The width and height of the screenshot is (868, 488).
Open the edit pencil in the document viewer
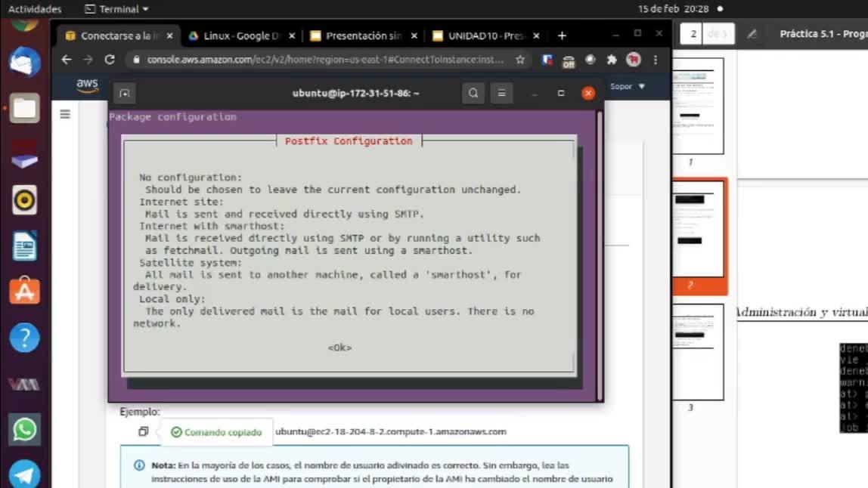(x=752, y=34)
